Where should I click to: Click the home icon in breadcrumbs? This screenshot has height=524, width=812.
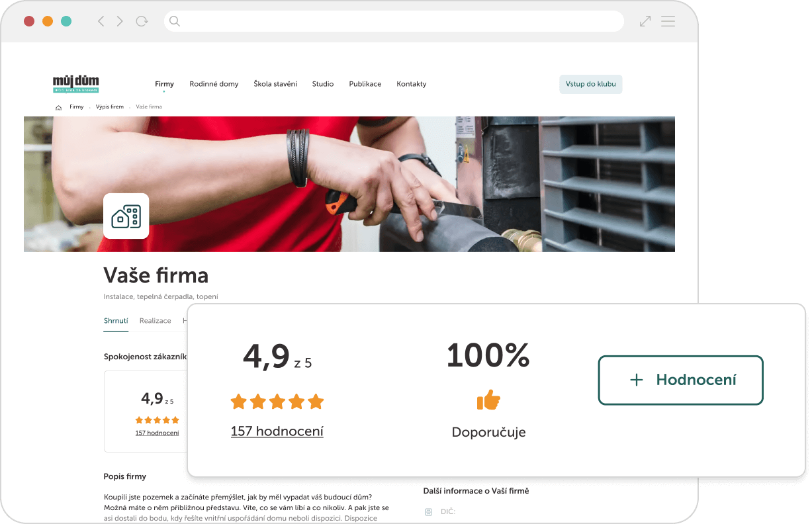pyautogui.click(x=58, y=107)
